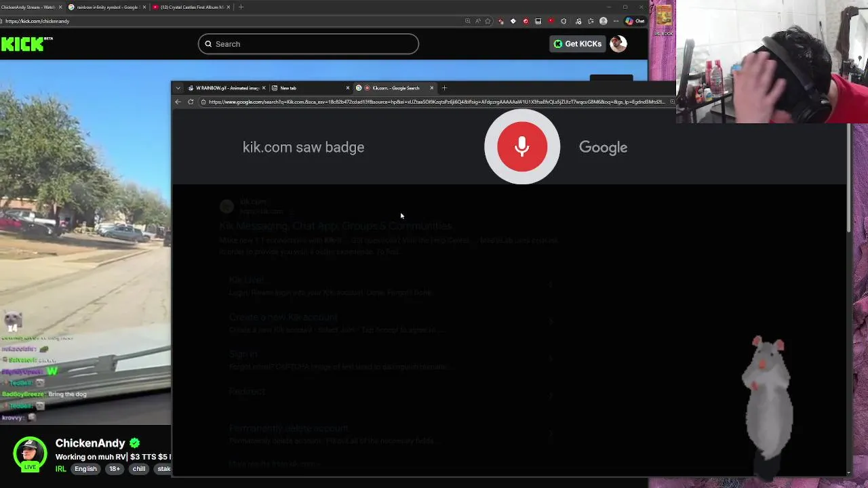Click the Get KICKs button
The height and width of the screenshot is (488, 868).
(577, 44)
